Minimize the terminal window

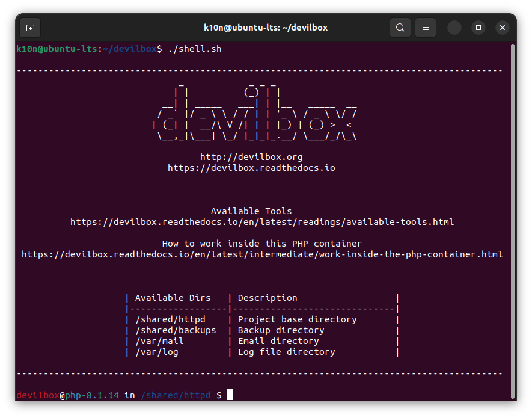coord(455,28)
